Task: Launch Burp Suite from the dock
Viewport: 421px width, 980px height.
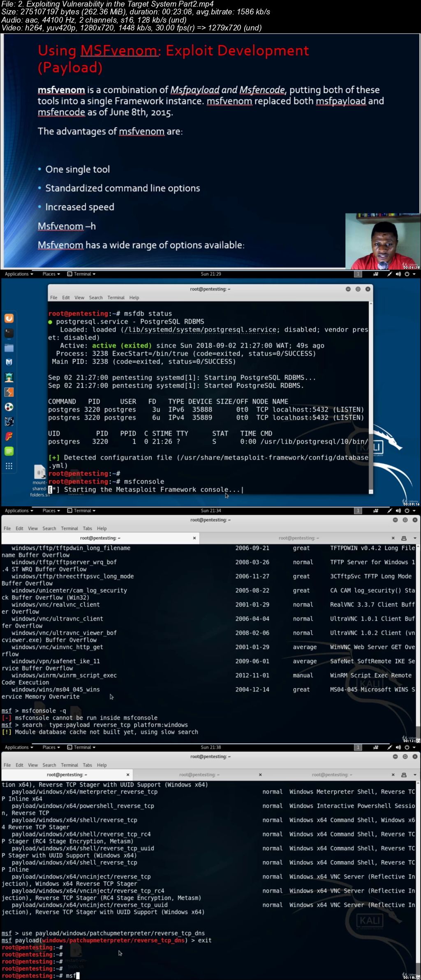Action: pyautogui.click(x=9, y=392)
